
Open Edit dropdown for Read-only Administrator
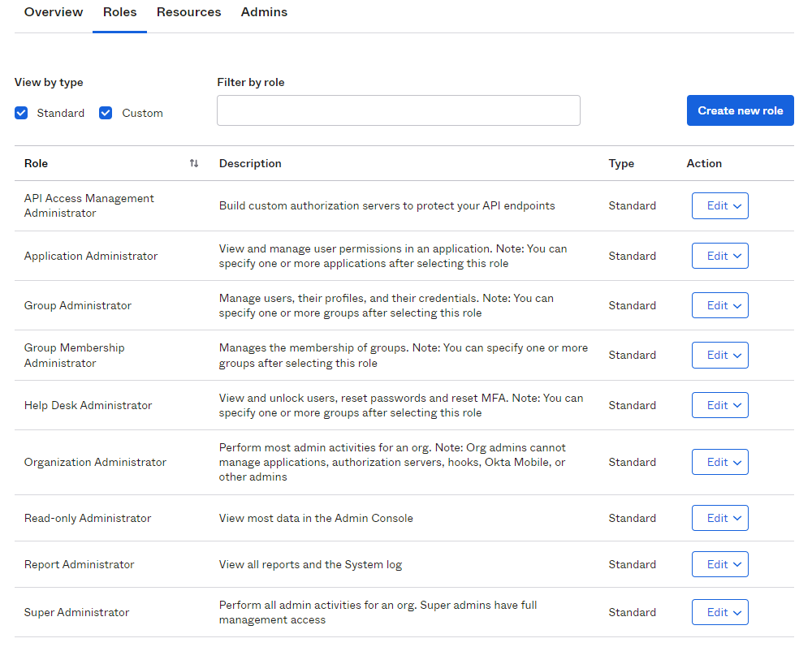(x=719, y=518)
